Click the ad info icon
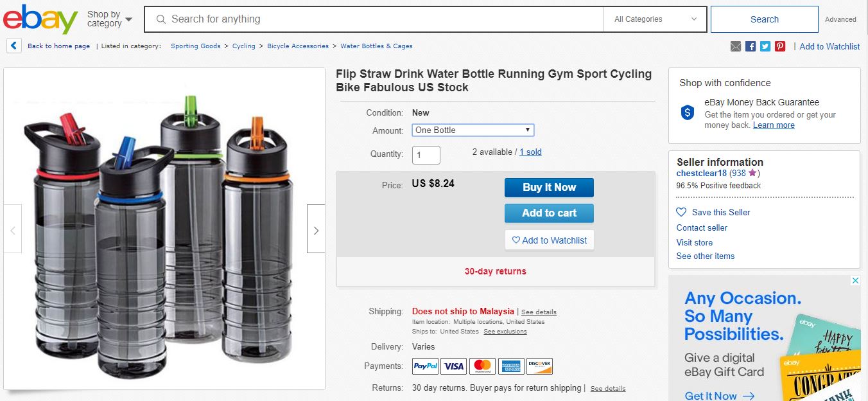The width and height of the screenshot is (868, 401). (855, 281)
